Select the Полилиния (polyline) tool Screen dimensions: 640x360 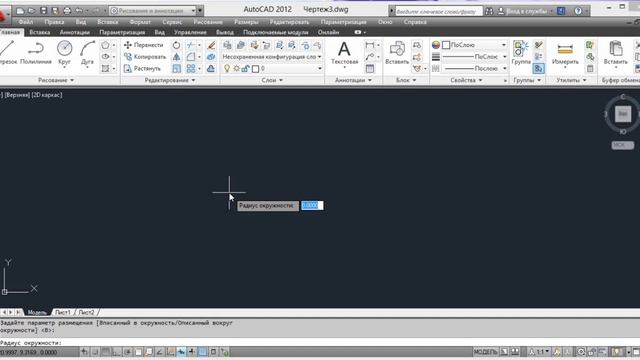pos(36,53)
